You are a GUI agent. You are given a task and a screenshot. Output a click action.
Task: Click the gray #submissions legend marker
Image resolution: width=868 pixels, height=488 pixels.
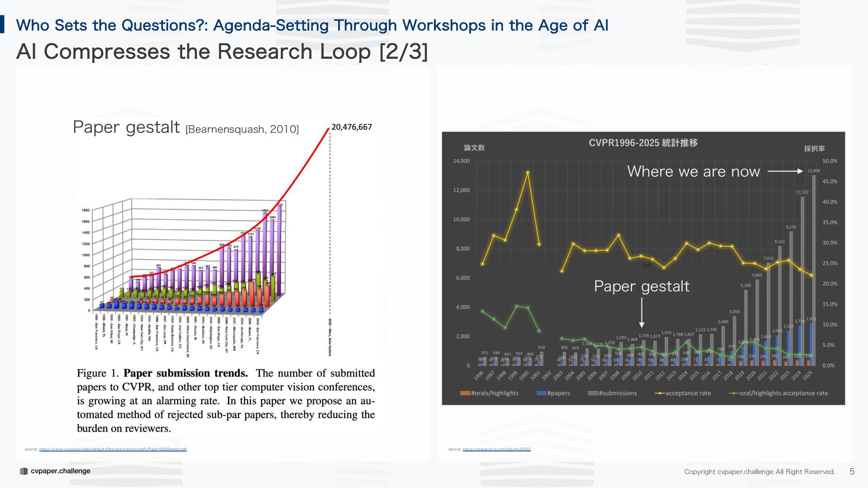tap(593, 393)
